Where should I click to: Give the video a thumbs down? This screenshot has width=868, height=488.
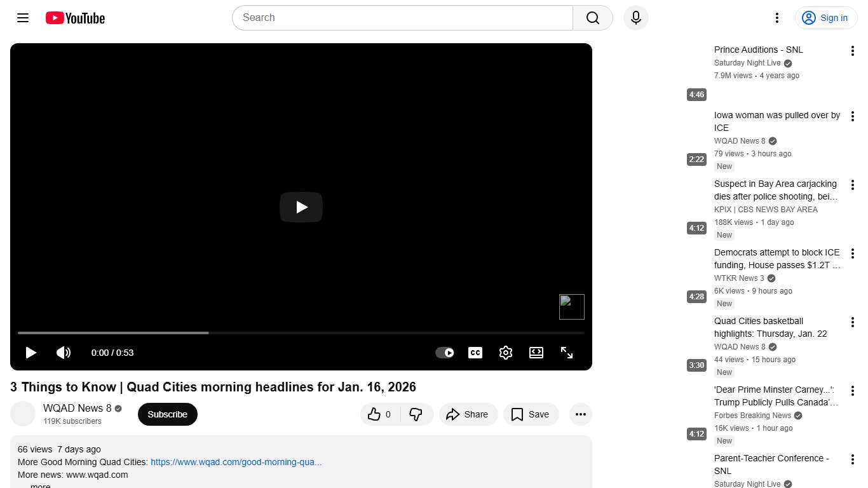pyautogui.click(x=417, y=414)
